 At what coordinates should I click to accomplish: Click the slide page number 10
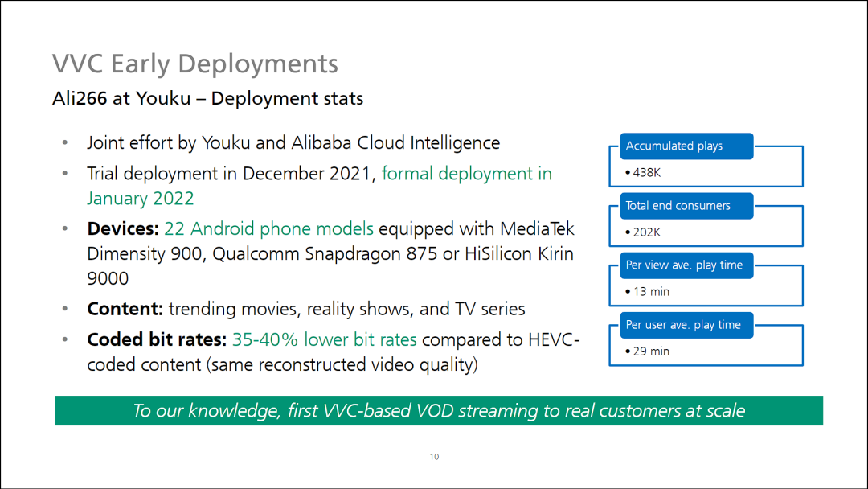[x=434, y=457]
